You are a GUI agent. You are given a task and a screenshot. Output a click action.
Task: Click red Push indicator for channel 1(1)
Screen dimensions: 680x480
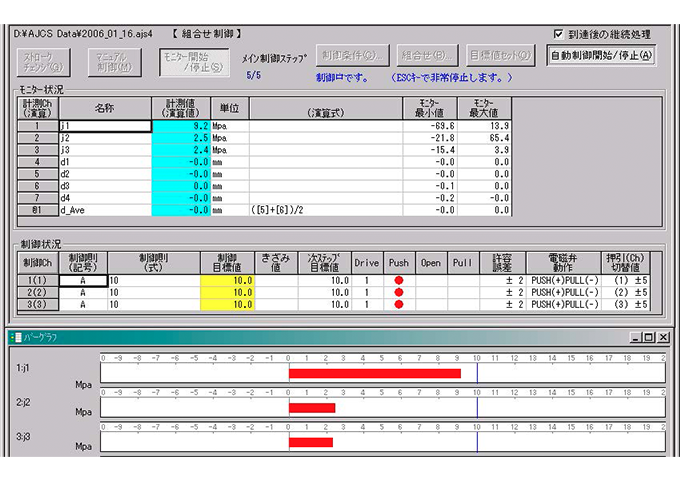point(399,281)
